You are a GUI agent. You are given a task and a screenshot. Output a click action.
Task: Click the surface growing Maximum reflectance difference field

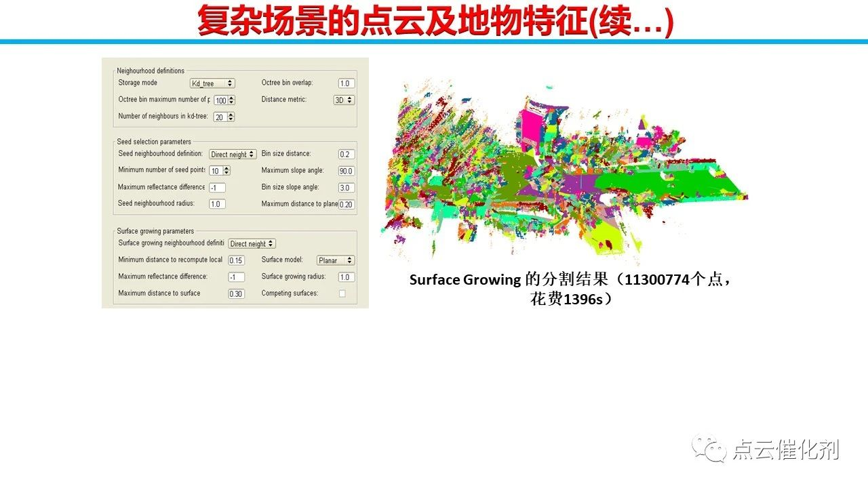pyautogui.click(x=236, y=277)
